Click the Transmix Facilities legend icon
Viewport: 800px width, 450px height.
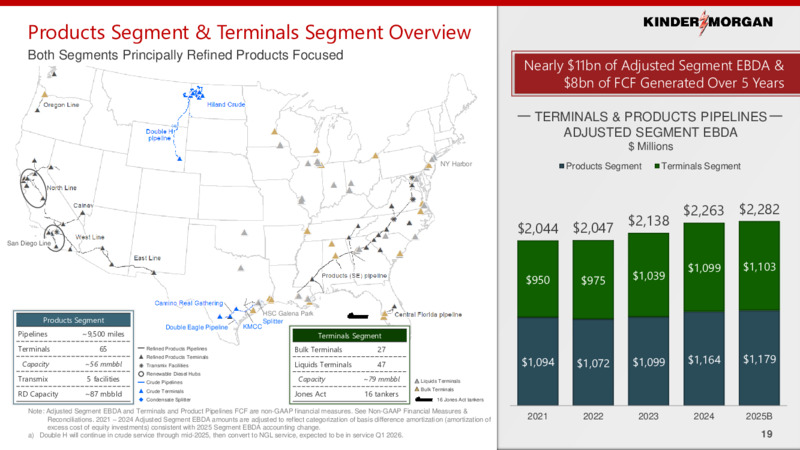click(141, 365)
